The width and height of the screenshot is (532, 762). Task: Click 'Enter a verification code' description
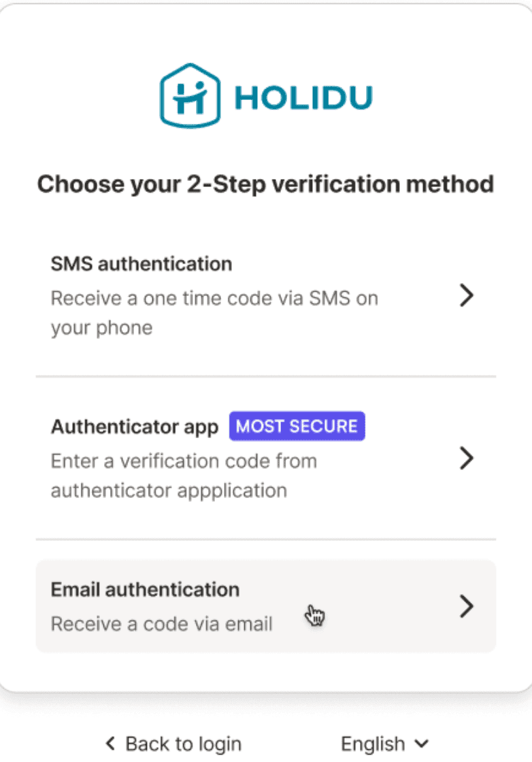click(184, 461)
